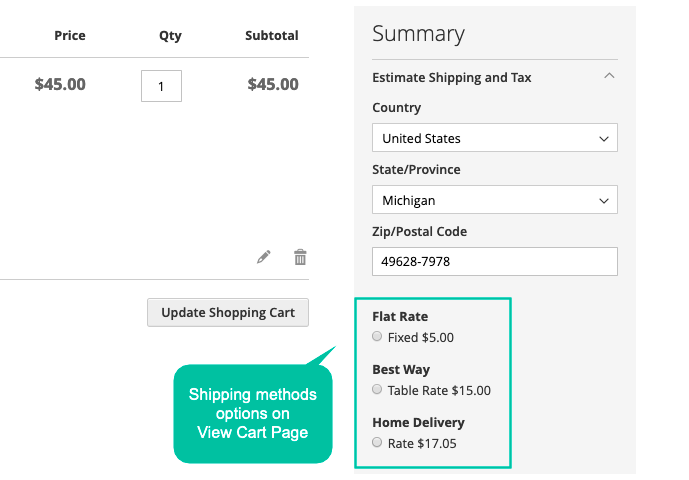This screenshot has height=480, width=689.
Task: Click the pencil edit item icon
Action: tap(264, 257)
